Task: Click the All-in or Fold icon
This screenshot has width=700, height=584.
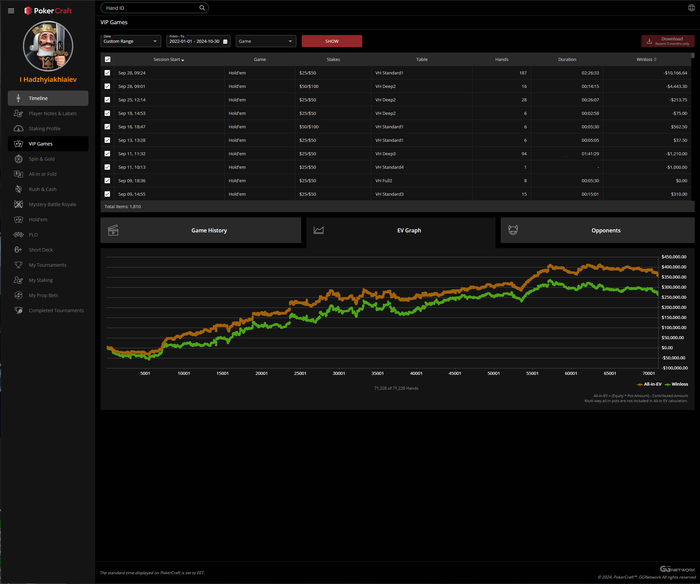Action: coord(18,174)
